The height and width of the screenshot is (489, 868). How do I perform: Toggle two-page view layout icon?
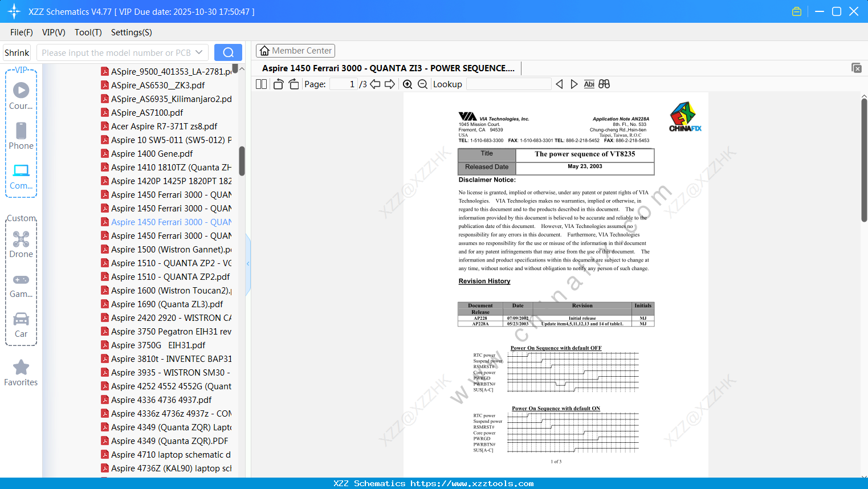[262, 84]
